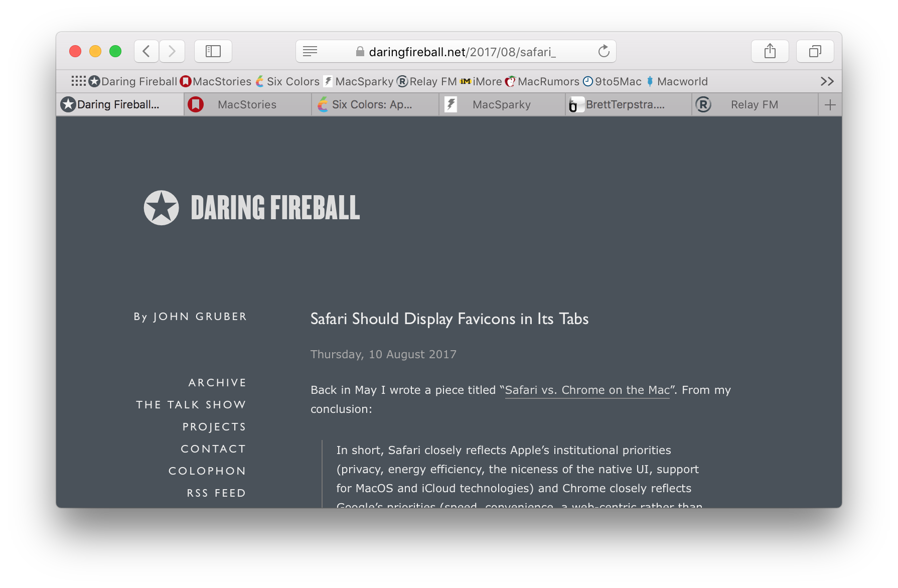Image resolution: width=898 pixels, height=588 pixels.
Task: Switch to the Six Colors tab
Action: tap(375, 104)
